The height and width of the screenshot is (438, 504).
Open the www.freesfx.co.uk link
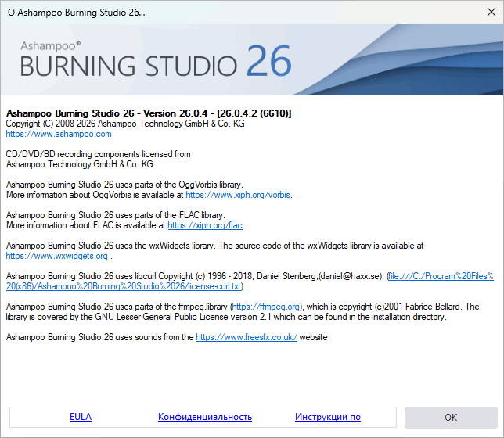[247, 337]
